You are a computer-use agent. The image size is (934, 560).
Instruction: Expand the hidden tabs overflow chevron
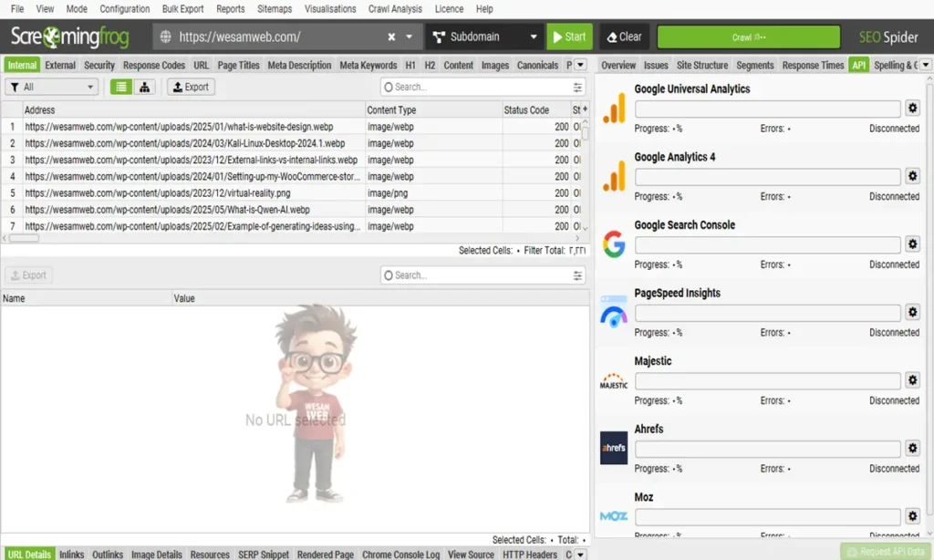[578, 65]
